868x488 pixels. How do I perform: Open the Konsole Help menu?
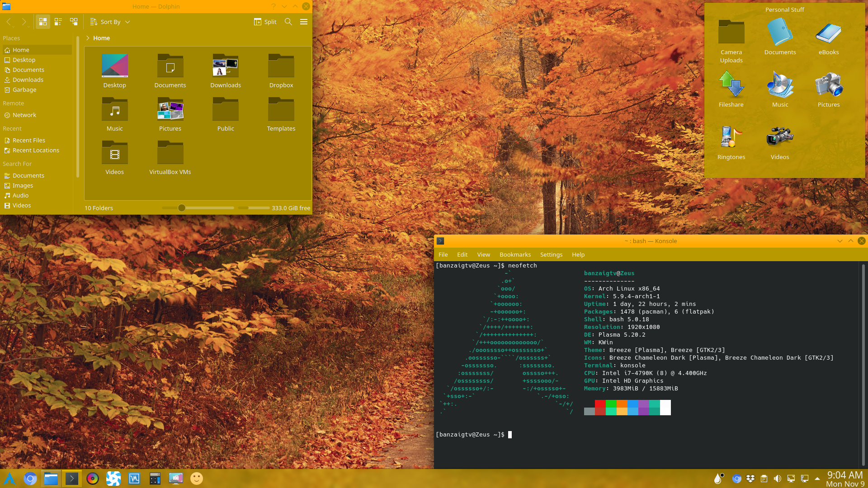(x=578, y=254)
